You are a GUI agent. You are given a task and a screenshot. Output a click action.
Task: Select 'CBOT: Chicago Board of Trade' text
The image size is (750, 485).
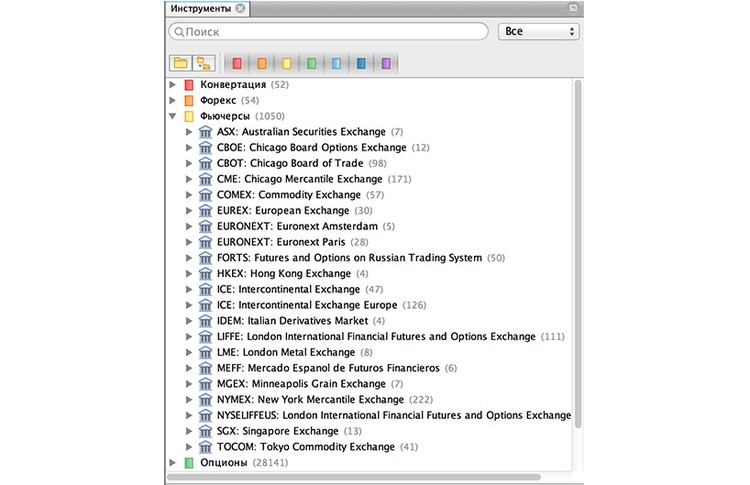(x=290, y=163)
